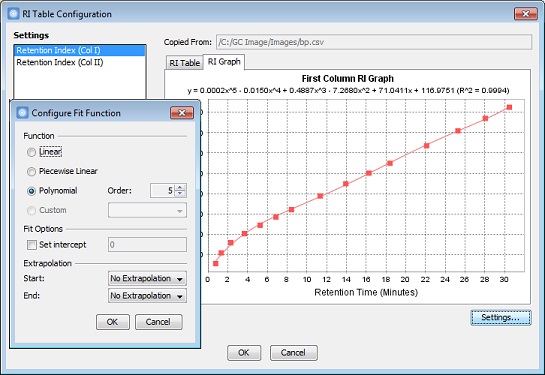Select the Polynomial radio button

coord(31,191)
